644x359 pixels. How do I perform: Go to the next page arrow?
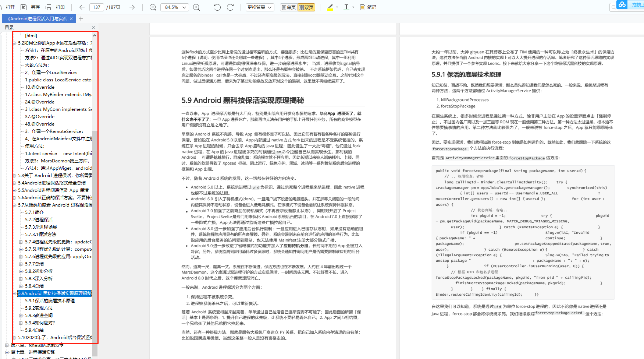[x=132, y=7]
